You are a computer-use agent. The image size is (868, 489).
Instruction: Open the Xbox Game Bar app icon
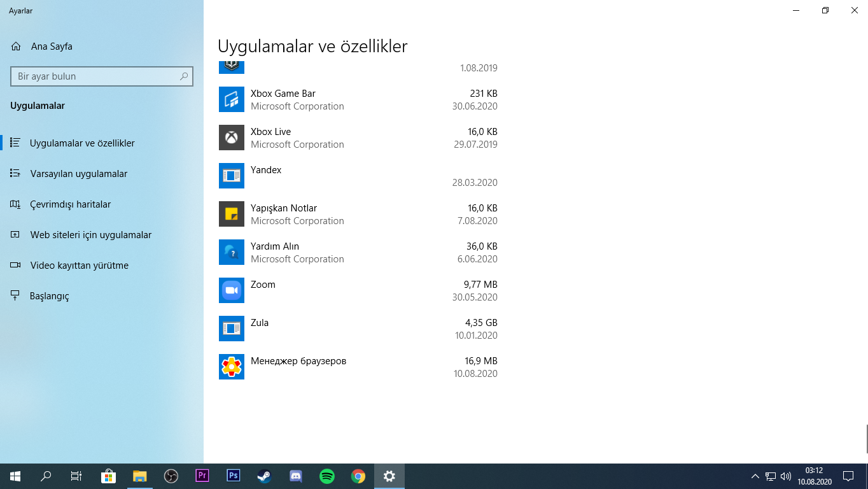click(232, 99)
